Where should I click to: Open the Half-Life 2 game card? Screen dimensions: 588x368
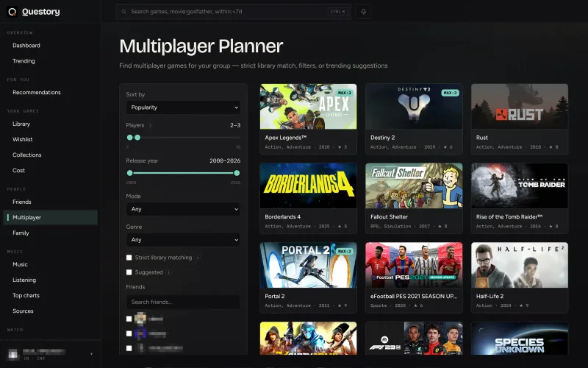pyautogui.click(x=520, y=277)
